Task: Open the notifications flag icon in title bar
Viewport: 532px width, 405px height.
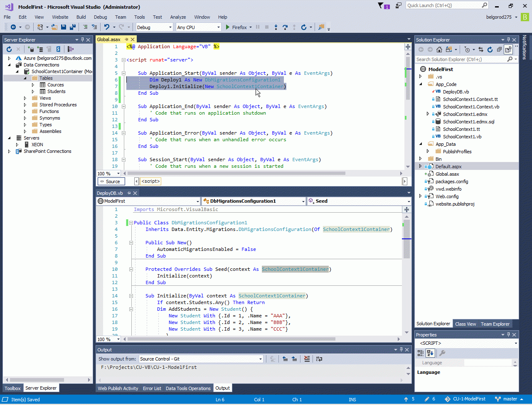Action: (x=381, y=6)
